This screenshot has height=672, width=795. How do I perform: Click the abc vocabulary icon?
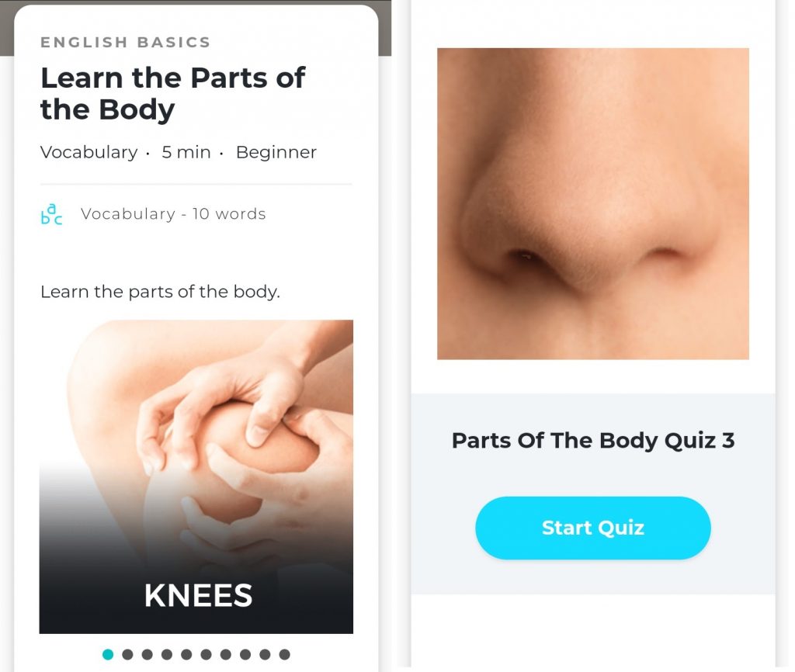click(51, 214)
